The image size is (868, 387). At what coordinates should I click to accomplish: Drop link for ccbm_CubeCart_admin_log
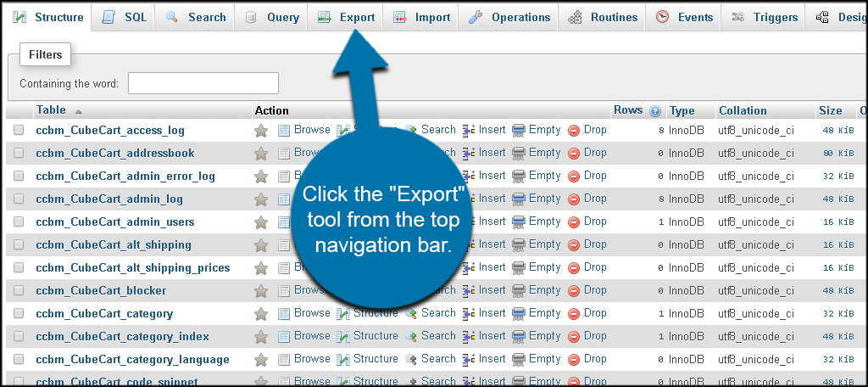595,199
